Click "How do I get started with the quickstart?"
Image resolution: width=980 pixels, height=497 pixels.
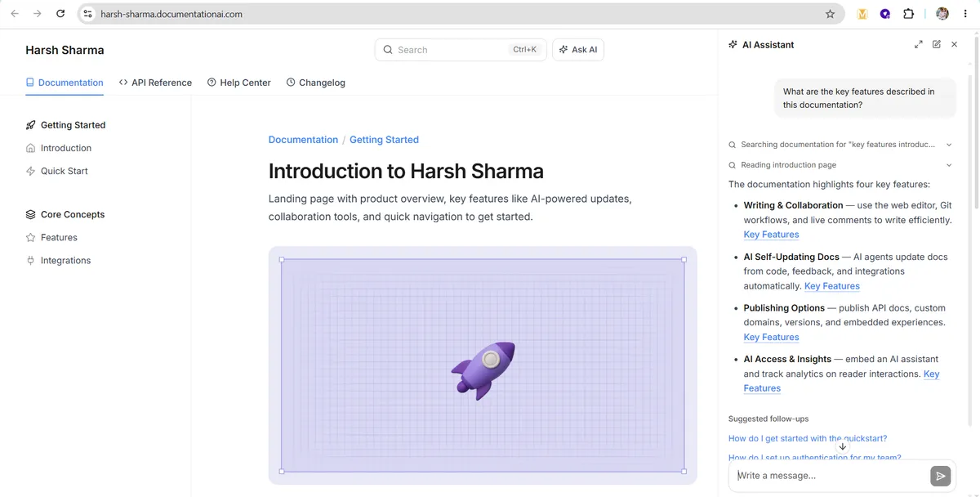pyautogui.click(x=808, y=439)
